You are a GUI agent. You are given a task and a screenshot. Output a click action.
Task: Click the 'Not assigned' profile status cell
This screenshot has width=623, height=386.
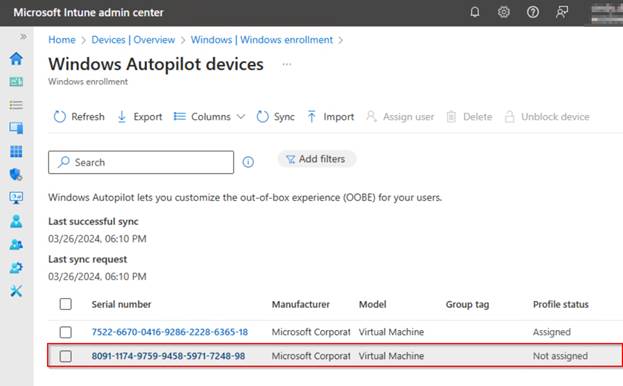coord(560,356)
